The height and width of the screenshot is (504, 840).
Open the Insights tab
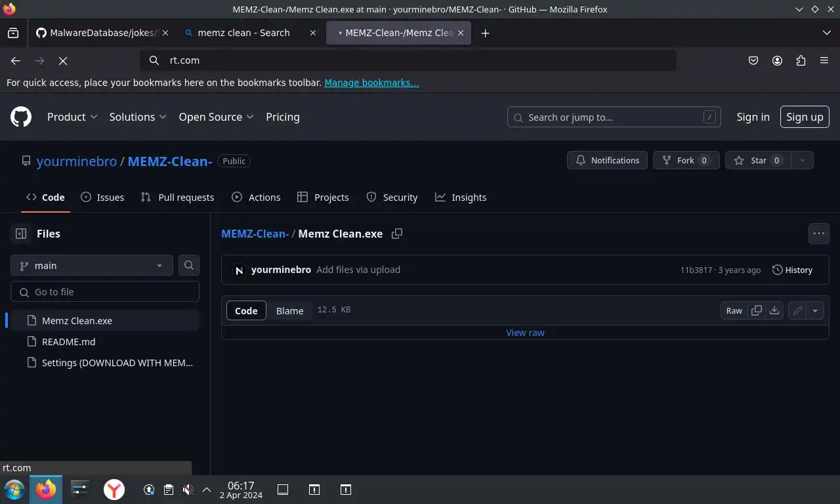click(x=461, y=198)
